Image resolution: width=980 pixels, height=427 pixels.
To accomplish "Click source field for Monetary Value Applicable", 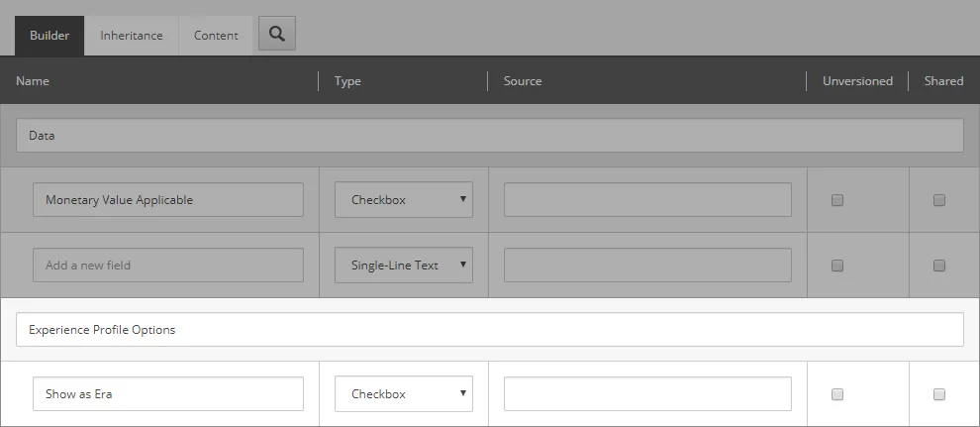I will (x=647, y=200).
